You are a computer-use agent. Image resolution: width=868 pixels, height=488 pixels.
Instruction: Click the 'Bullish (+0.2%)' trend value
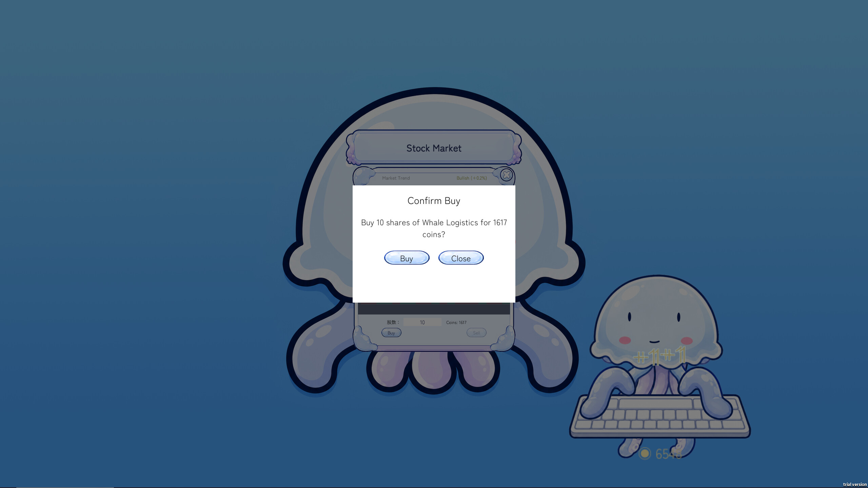472,178
